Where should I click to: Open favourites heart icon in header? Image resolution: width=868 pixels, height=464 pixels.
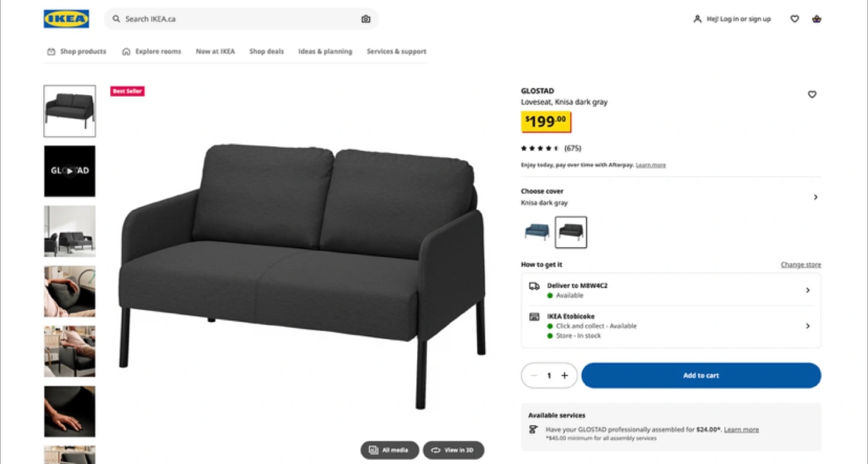point(794,19)
